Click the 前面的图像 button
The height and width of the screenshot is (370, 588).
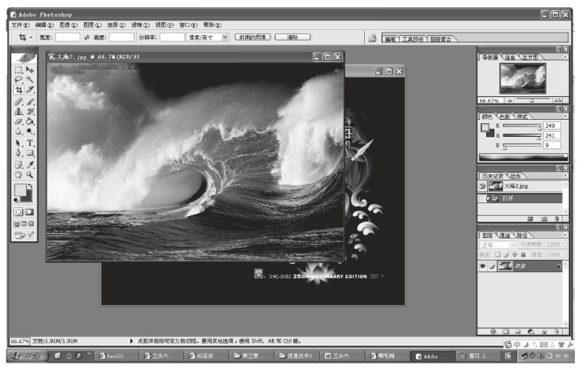[x=252, y=37]
